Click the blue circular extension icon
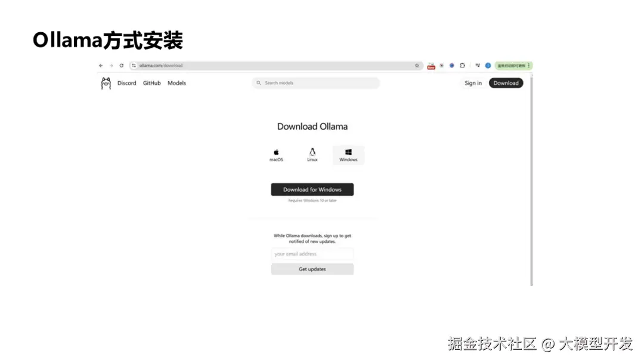The width and height of the screenshot is (644, 363). click(452, 65)
